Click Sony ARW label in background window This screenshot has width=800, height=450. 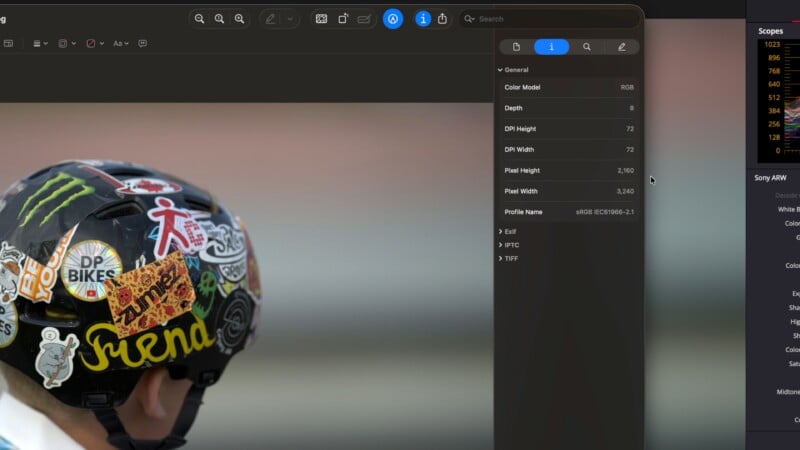click(770, 178)
